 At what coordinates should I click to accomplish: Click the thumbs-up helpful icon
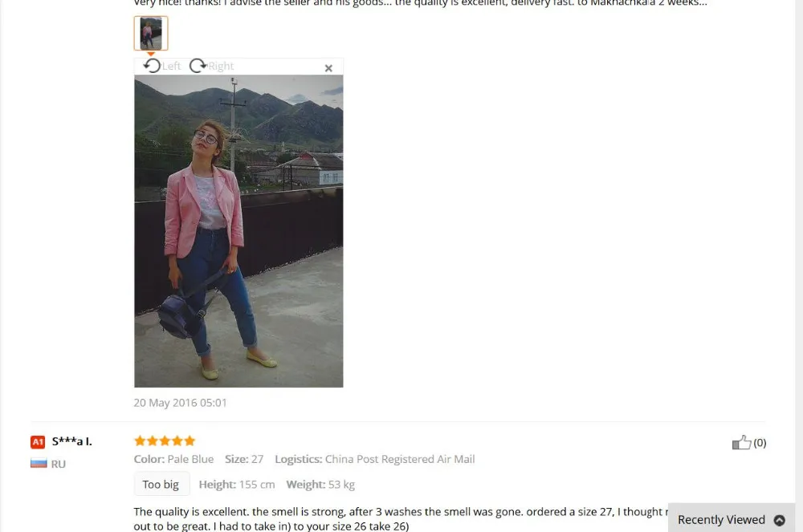(741, 442)
